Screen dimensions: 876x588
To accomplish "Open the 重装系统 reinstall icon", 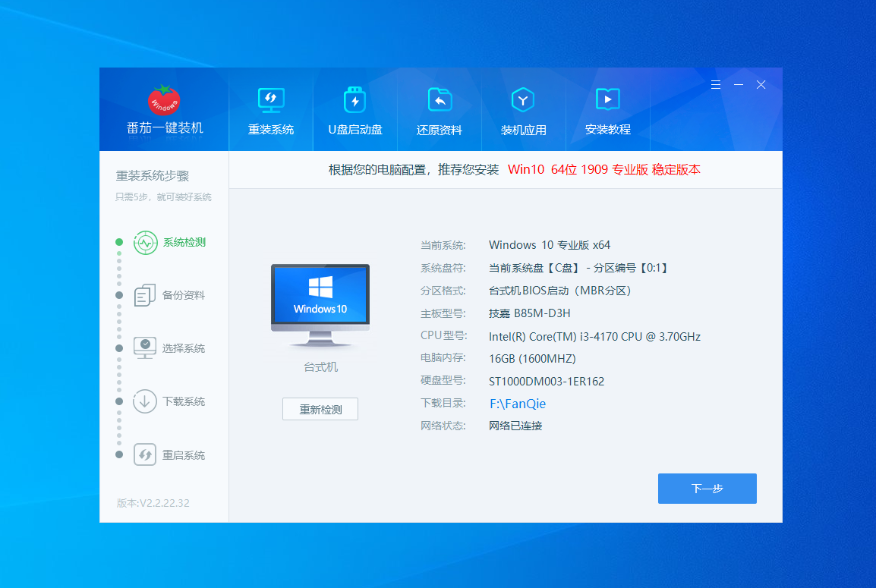I will point(271,100).
